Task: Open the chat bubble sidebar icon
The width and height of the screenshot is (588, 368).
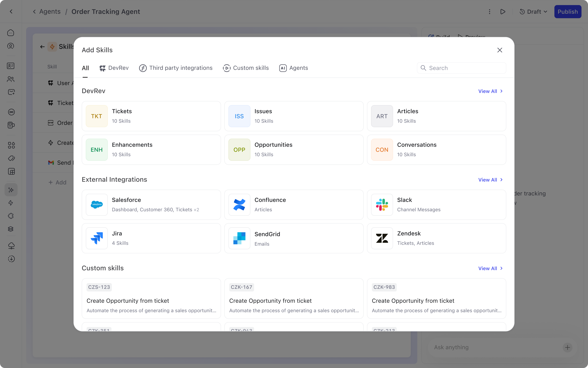Action: [x=11, y=33]
